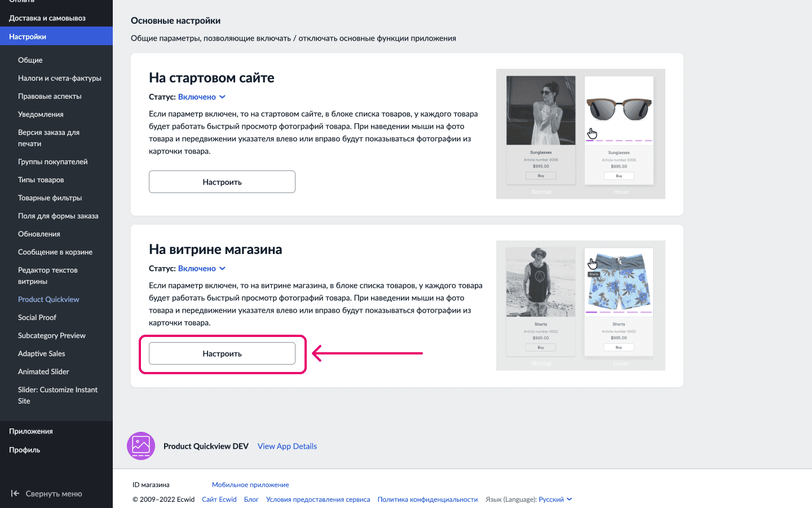Click the shorts preview image
This screenshot has height=508, width=812.
[580, 305]
